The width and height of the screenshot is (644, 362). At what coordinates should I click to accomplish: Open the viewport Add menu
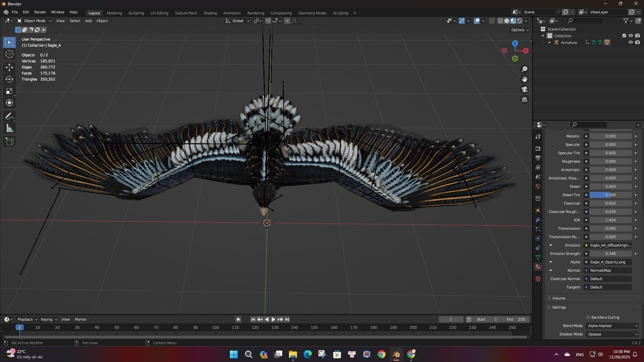88,21
